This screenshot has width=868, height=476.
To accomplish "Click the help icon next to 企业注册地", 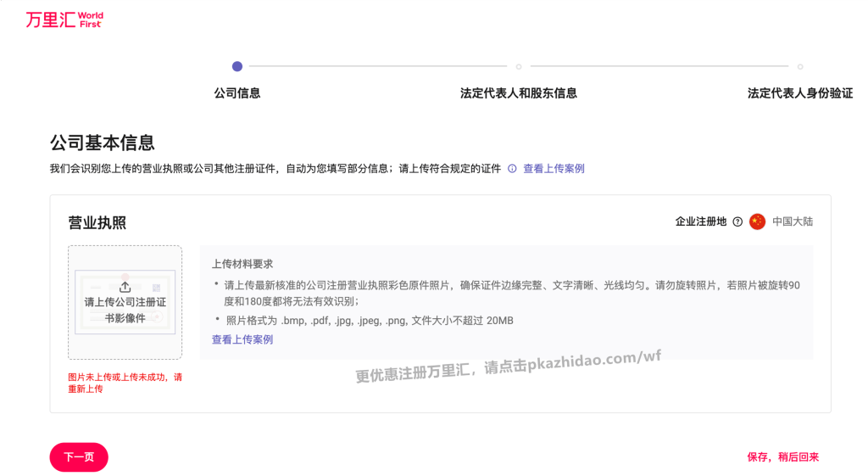I will pos(737,221).
